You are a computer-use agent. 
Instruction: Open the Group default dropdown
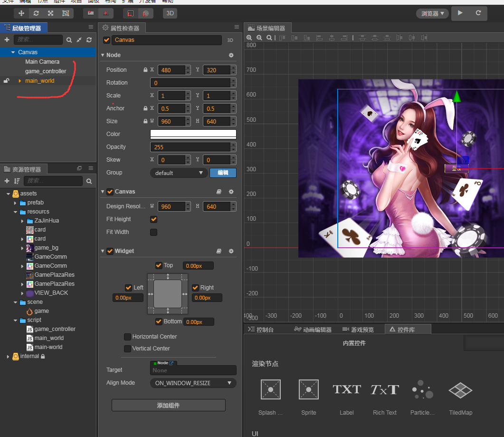[179, 173]
